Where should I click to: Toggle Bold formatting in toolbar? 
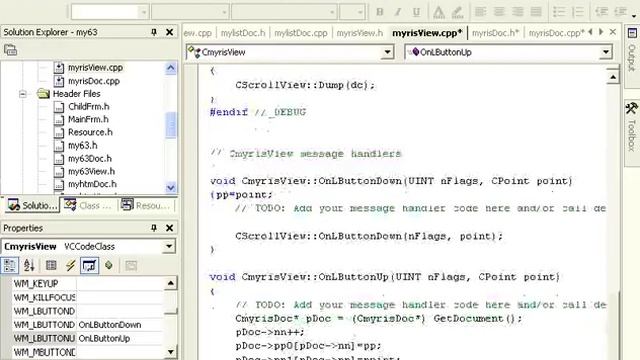tap(380, 12)
